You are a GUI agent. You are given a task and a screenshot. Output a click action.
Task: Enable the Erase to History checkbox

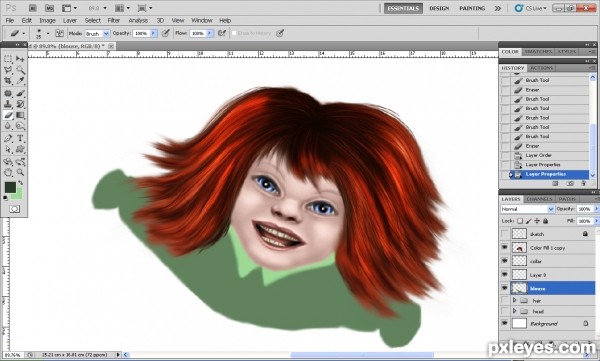234,33
